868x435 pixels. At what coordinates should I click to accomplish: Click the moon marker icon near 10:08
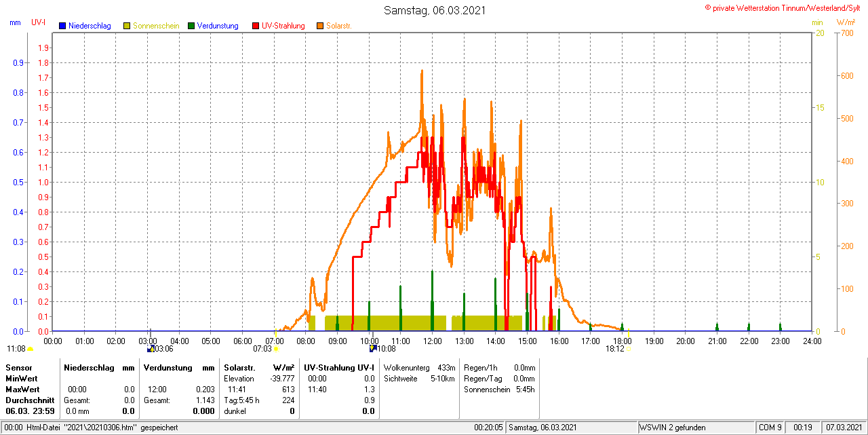point(372,349)
